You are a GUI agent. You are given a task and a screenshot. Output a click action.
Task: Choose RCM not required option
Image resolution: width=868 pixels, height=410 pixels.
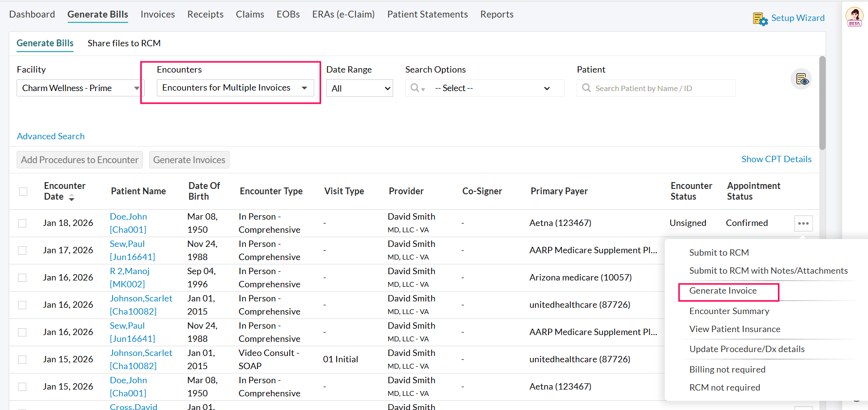click(724, 388)
